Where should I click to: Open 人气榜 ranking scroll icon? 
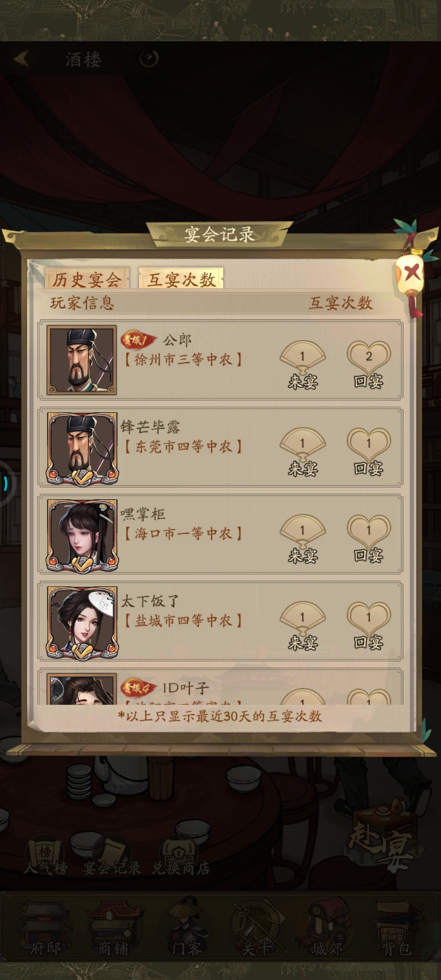[45, 856]
